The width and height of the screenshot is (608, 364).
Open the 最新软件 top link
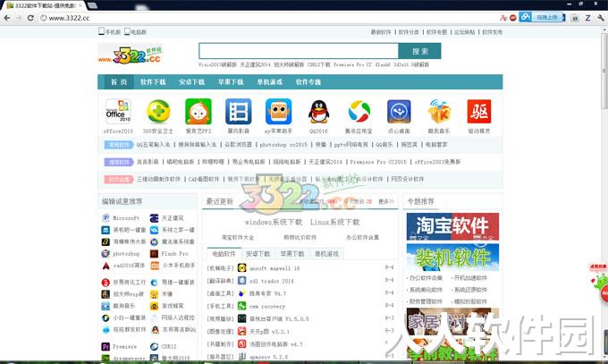coord(381,32)
